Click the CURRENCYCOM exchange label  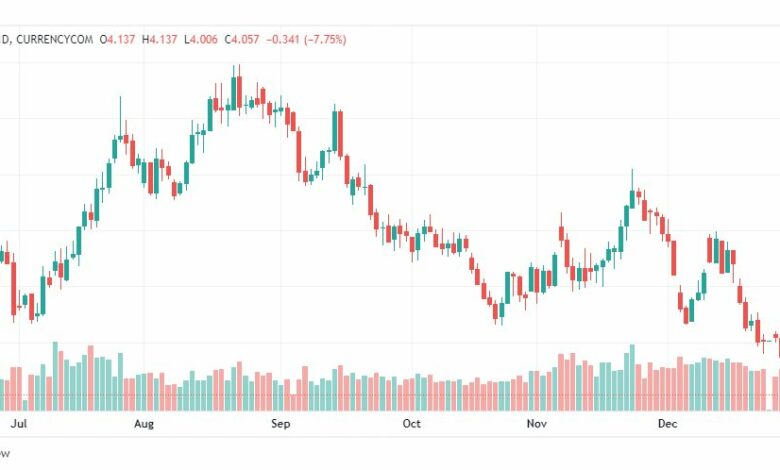pos(55,39)
